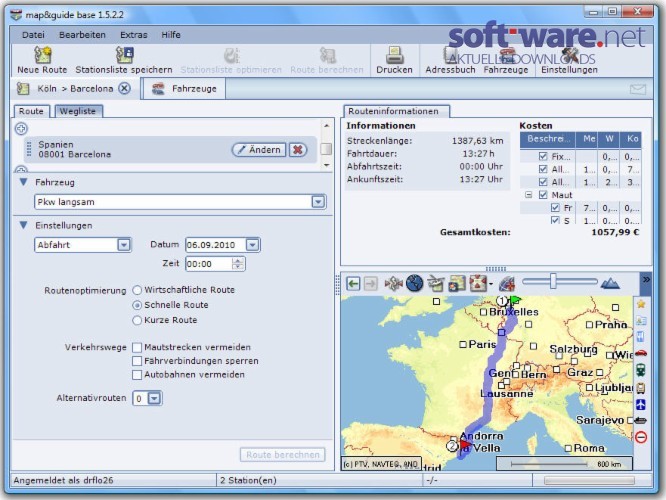Click the red no-entry icon on map sidebar
Viewport: 666px width, 500px height.
coord(641,437)
